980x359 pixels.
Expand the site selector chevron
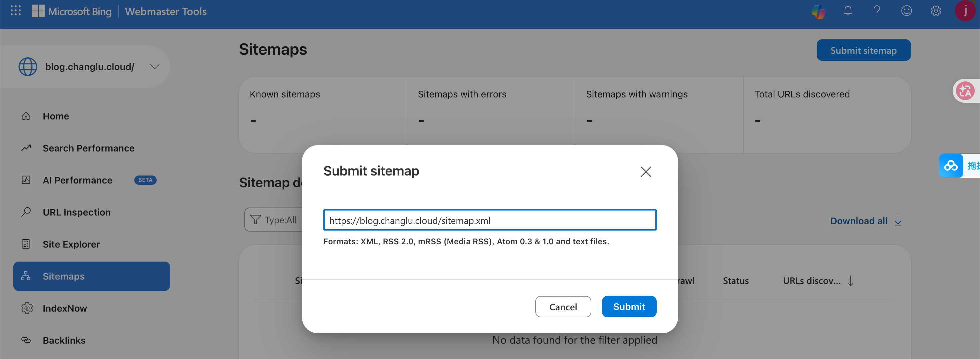154,67
